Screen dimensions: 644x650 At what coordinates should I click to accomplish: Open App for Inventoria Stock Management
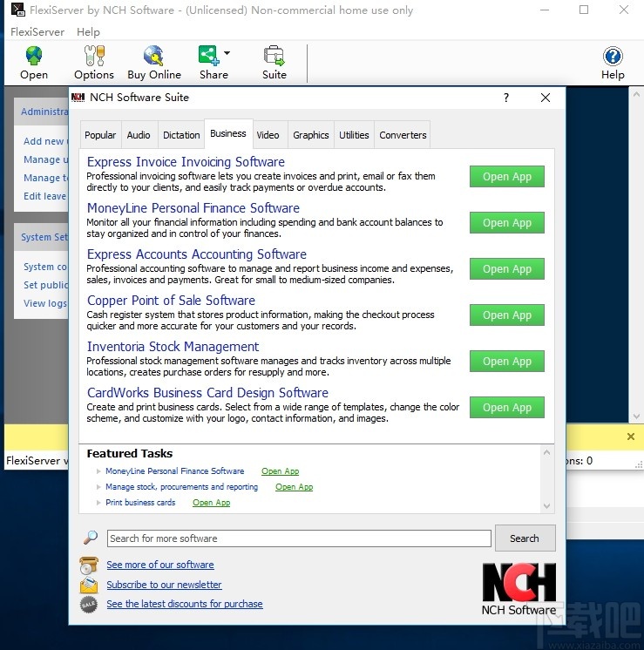(506, 361)
